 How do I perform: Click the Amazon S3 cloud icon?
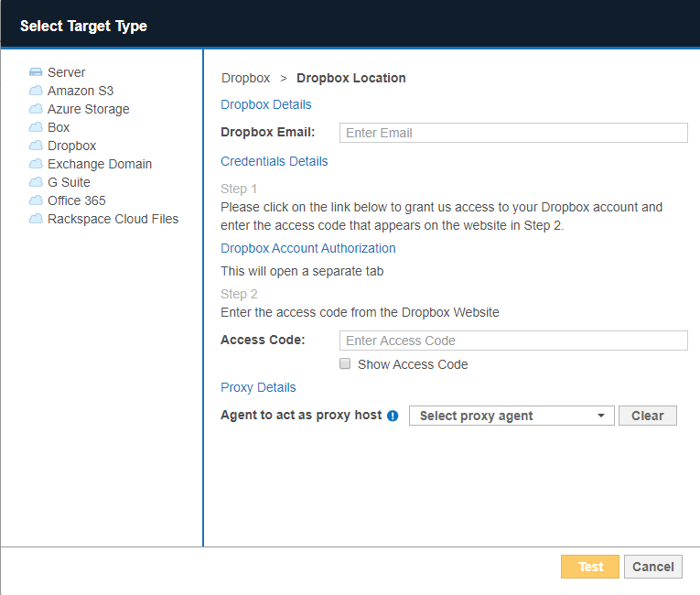(x=36, y=91)
